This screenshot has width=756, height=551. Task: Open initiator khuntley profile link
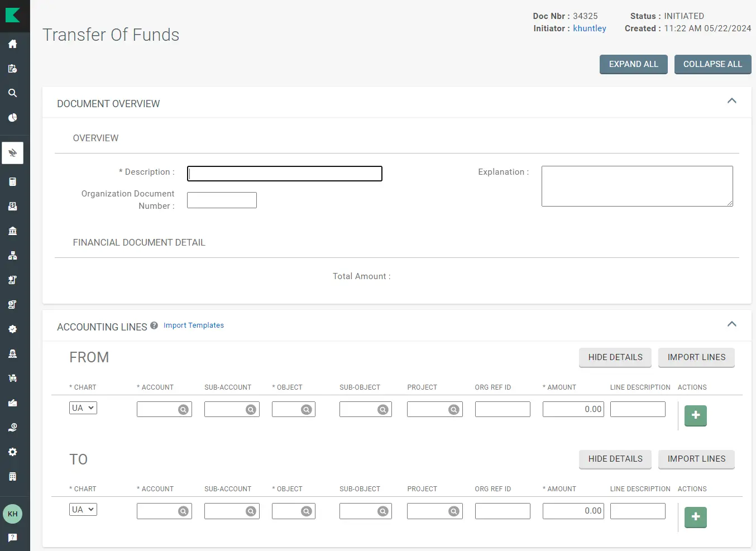point(590,28)
